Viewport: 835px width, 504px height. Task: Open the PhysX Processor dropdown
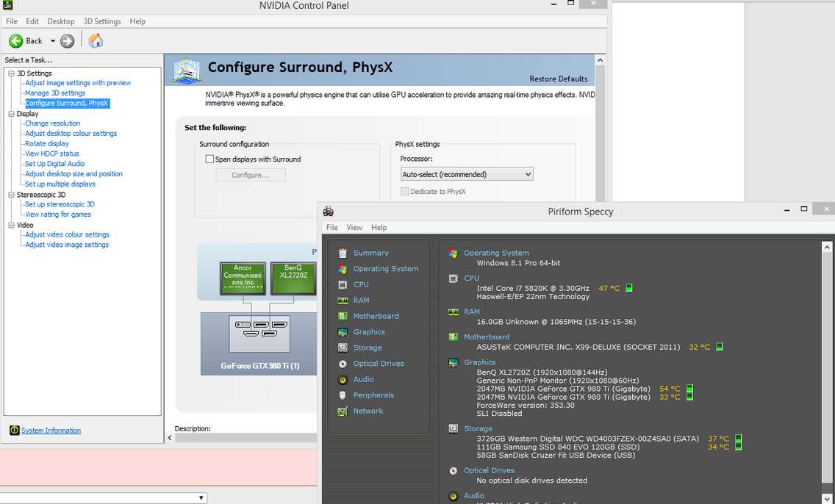pos(467,174)
